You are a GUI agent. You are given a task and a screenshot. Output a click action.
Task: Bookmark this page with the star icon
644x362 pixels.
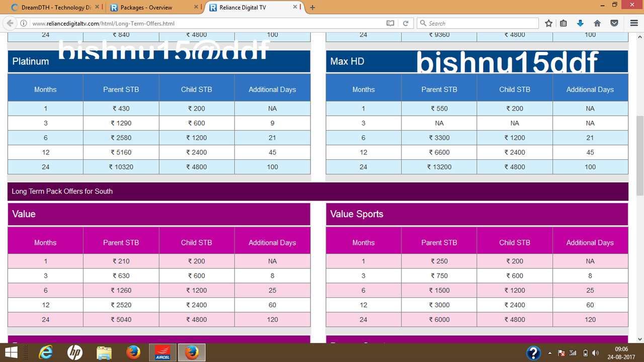[x=549, y=23]
